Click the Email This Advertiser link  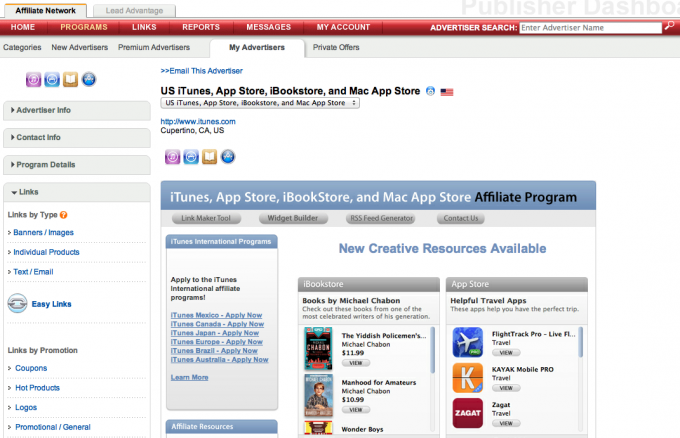201,71
